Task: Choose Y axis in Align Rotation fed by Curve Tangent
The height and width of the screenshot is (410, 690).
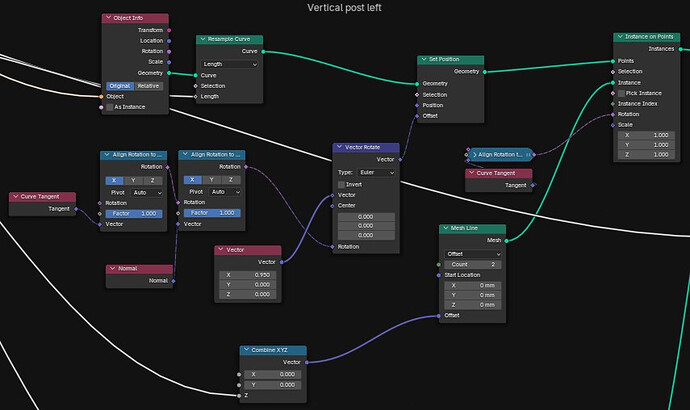Action: coord(133,181)
